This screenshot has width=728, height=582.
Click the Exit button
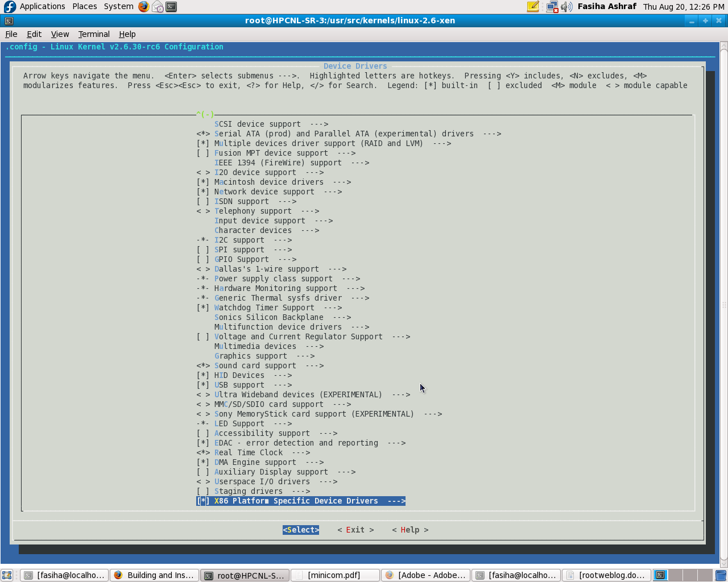355,530
